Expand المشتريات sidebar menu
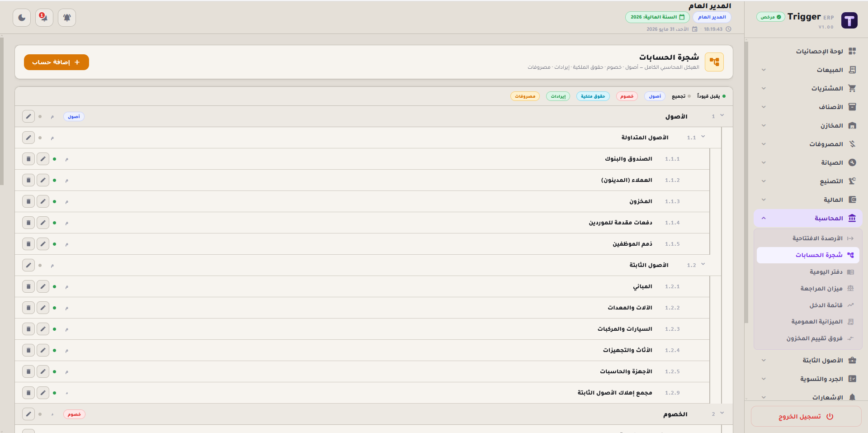The image size is (868, 433). (x=808, y=88)
